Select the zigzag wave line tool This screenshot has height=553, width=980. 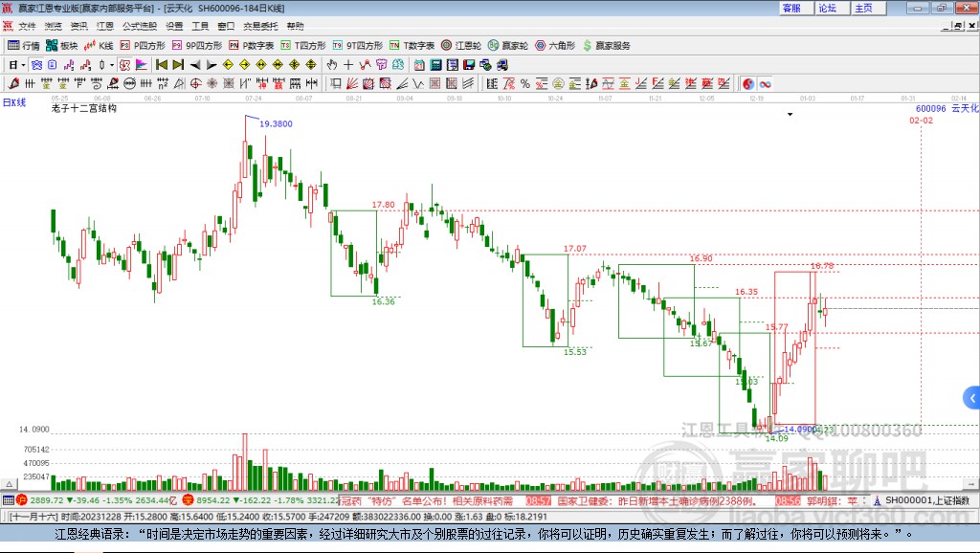tap(418, 84)
